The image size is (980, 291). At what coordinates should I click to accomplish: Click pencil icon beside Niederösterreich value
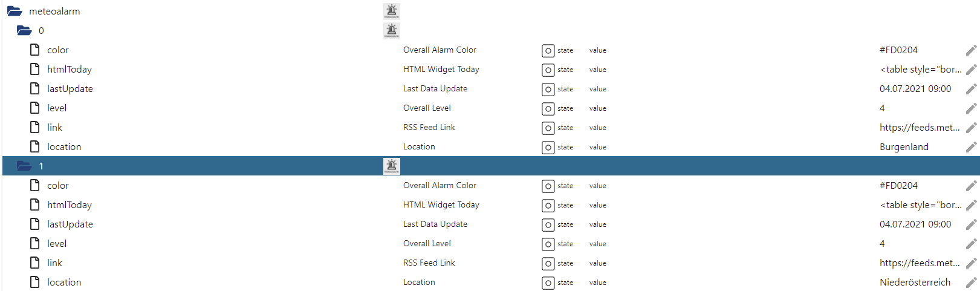(x=971, y=283)
